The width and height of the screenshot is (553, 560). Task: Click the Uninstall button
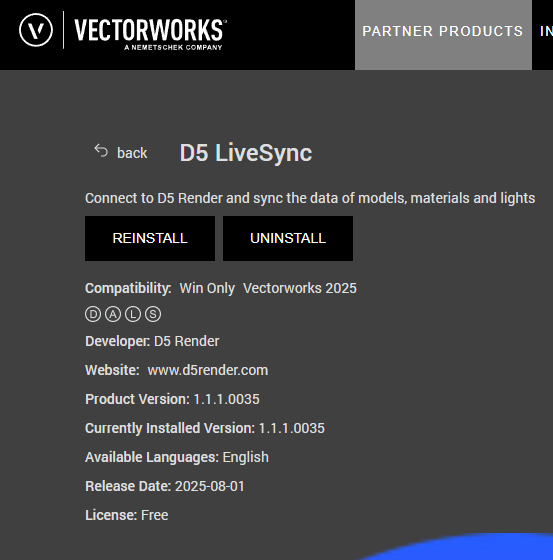[288, 238]
